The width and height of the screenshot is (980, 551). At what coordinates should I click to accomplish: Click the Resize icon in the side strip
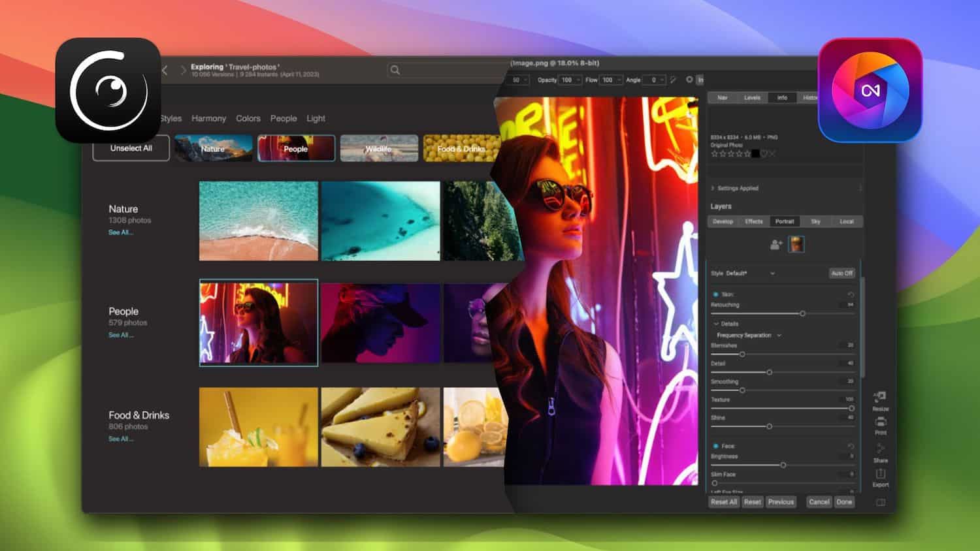[x=880, y=396]
